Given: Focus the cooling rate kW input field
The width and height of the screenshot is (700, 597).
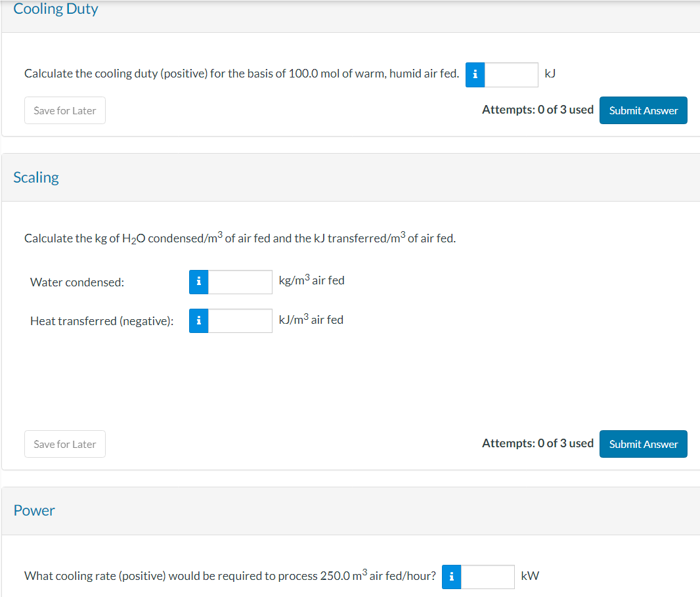Looking at the screenshot, I should [x=487, y=577].
